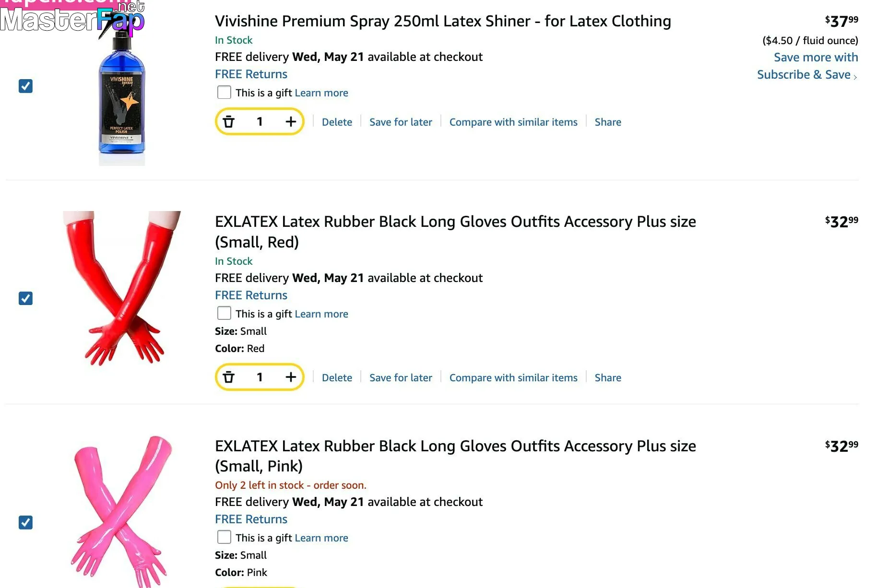Increase red gloves quantity with plus icon
Image resolution: width=876 pixels, height=588 pixels.
click(291, 377)
